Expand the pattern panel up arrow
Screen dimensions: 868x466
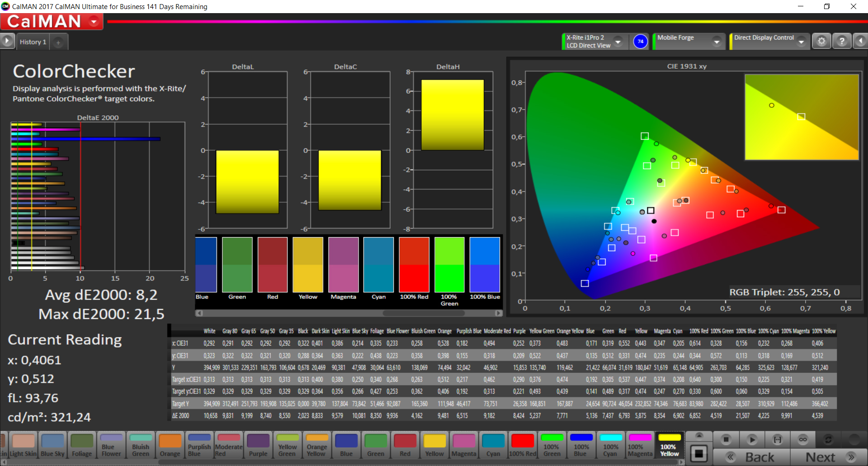click(699, 436)
